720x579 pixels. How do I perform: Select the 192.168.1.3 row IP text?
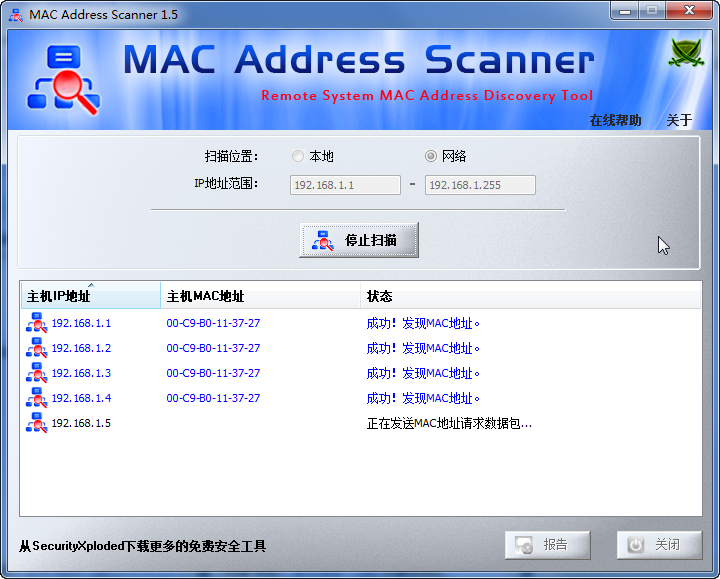click(x=81, y=373)
